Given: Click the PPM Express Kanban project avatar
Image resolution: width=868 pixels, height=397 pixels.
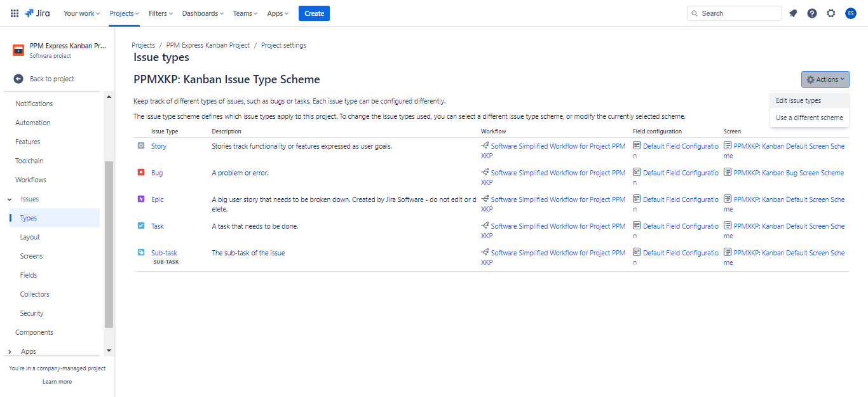Looking at the screenshot, I should (x=18, y=50).
